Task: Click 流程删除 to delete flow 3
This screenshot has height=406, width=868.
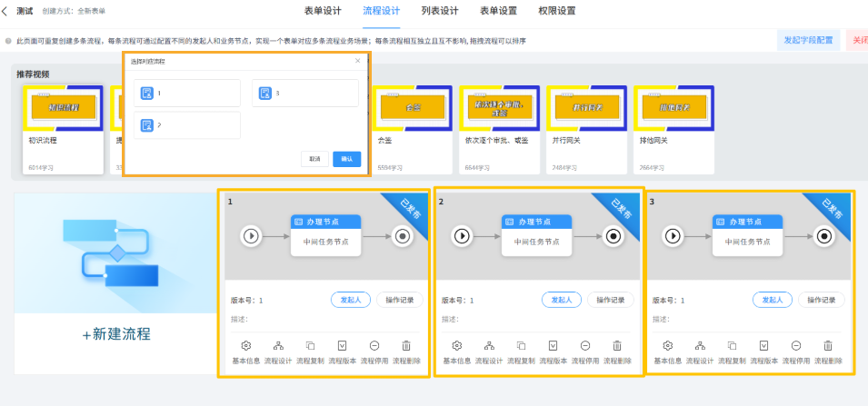Action: coord(828,352)
